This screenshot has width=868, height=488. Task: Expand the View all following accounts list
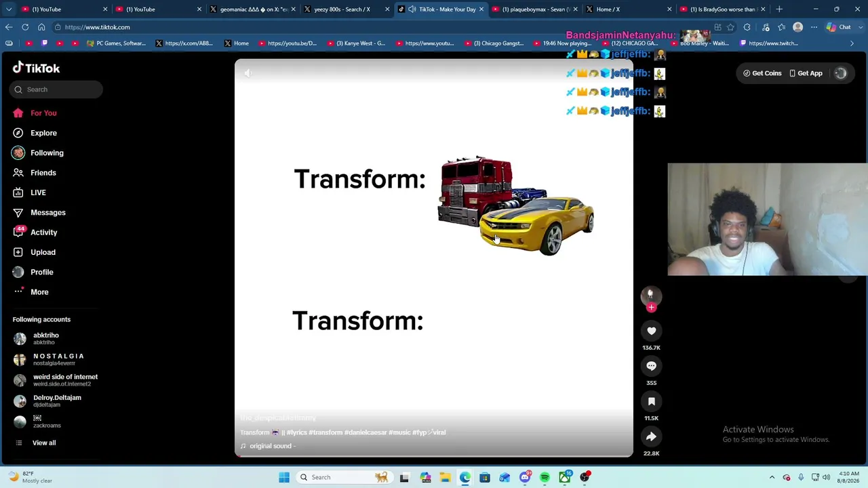coord(44,443)
